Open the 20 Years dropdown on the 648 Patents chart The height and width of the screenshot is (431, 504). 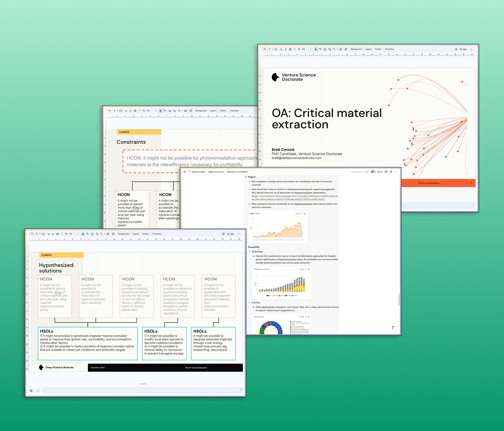tap(299, 214)
